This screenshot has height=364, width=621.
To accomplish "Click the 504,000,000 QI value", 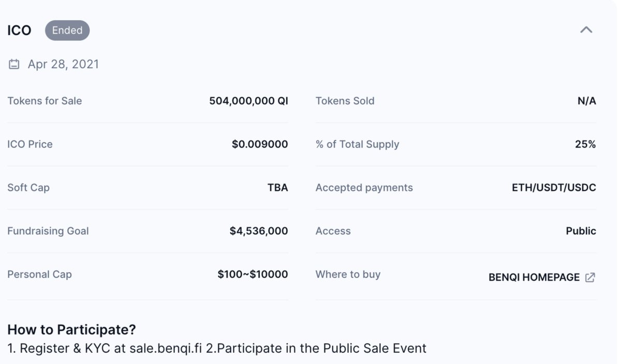I will [x=248, y=101].
